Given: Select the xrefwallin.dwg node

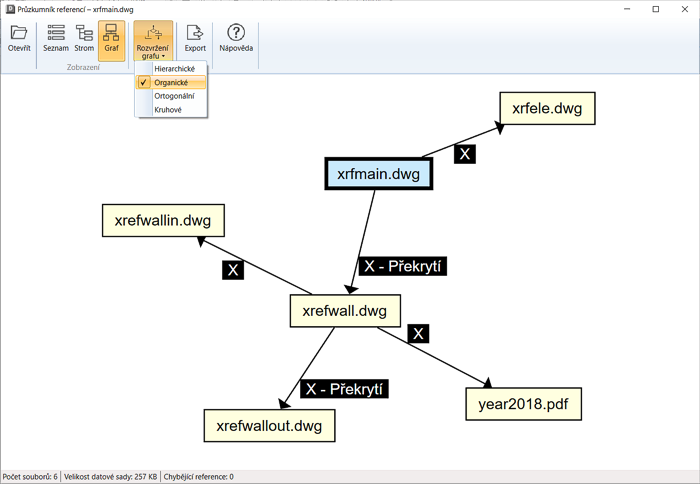Looking at the screenshot, I should 163,220.
